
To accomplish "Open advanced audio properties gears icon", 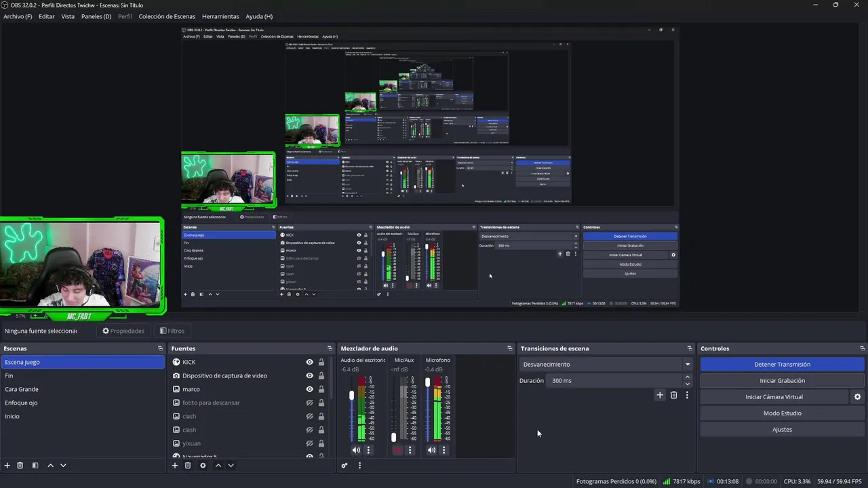I will tap(344, 466).
